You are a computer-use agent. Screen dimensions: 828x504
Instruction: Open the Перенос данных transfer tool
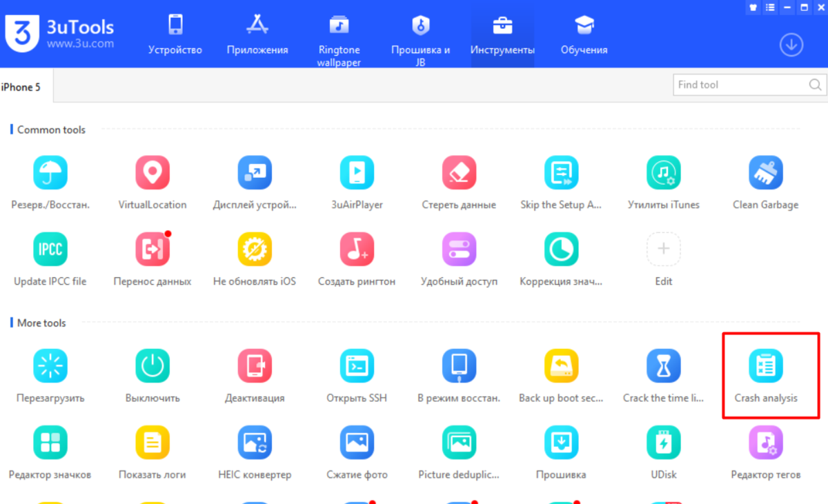(x=152, y=250)
